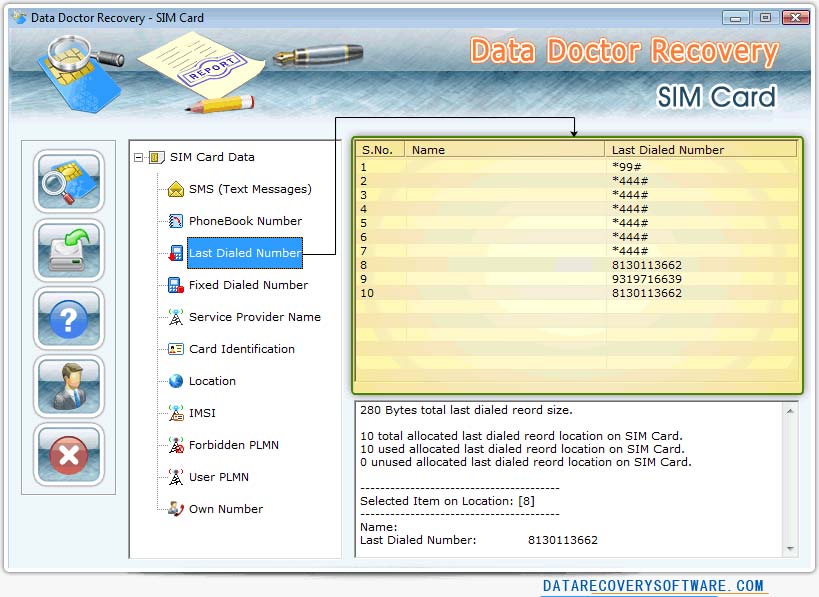Viewport: 819px width, 597px height.
Task: Close the Data Doctor Recovery window
Action: coord(795,18)
